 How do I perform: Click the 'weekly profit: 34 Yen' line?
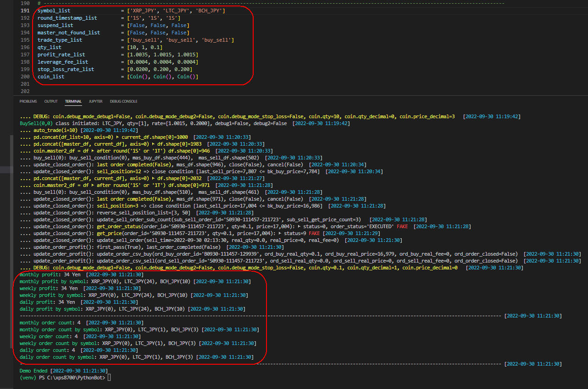click(80, 288)
